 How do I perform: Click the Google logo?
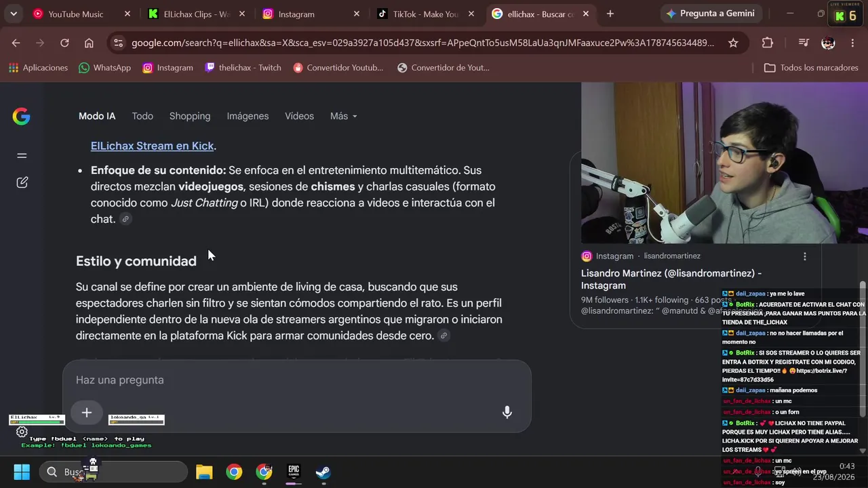(x=21, y=116)
